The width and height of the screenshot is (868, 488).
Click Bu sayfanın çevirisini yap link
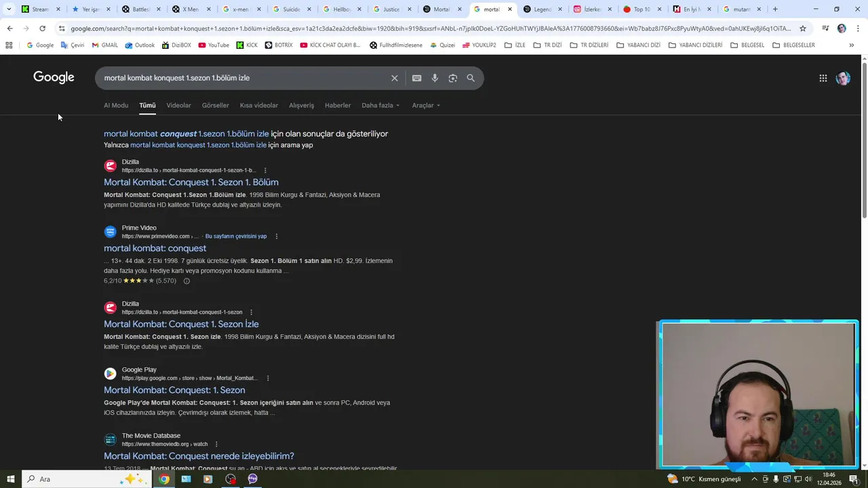pyautogui.click(x=236, y=237)
